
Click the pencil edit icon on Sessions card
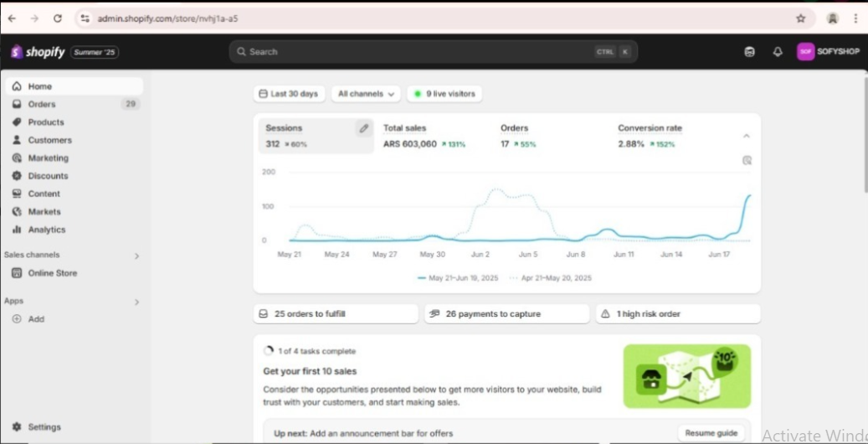pyautogui.click(x=363, y=129)
